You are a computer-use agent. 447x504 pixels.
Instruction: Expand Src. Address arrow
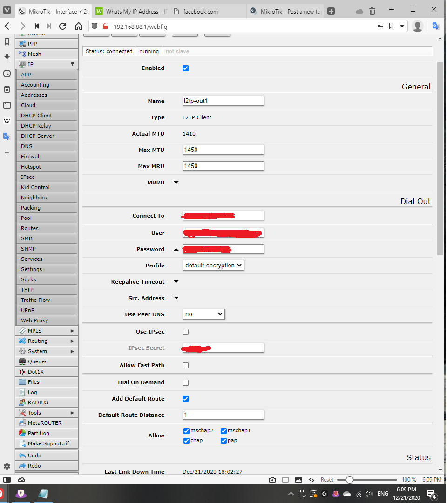(x=176, y=298)
